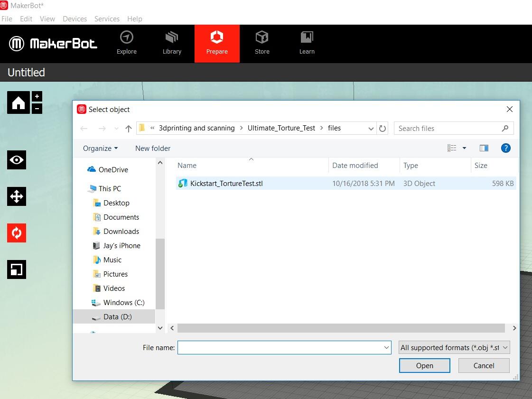Image resolution: width=532 pixels, height=399 pixels.
Task: Open the view options dropdown arrow
Action: [x=464, y=148]
